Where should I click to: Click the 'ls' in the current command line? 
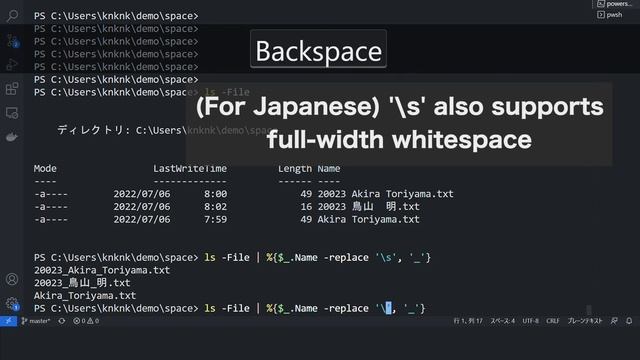pos(210,308)
